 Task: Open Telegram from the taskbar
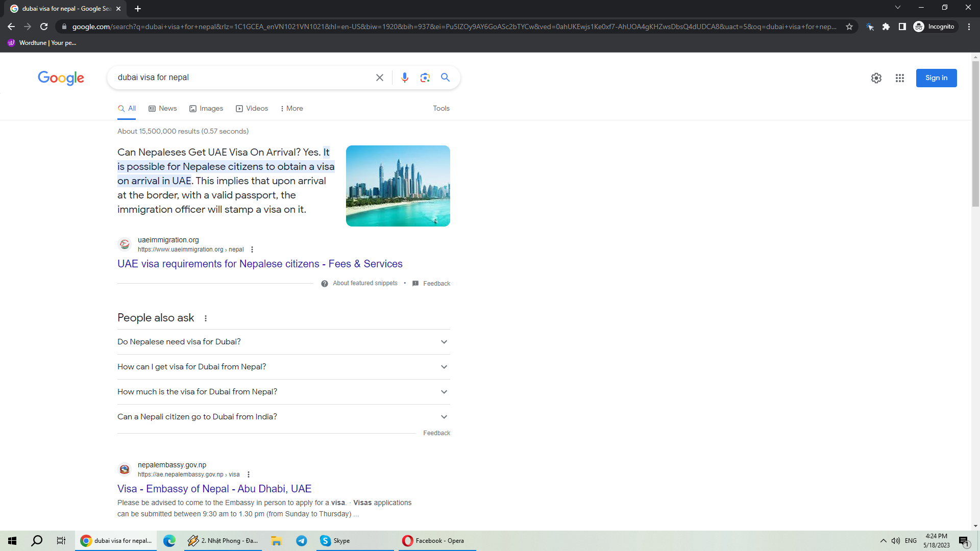302,540
